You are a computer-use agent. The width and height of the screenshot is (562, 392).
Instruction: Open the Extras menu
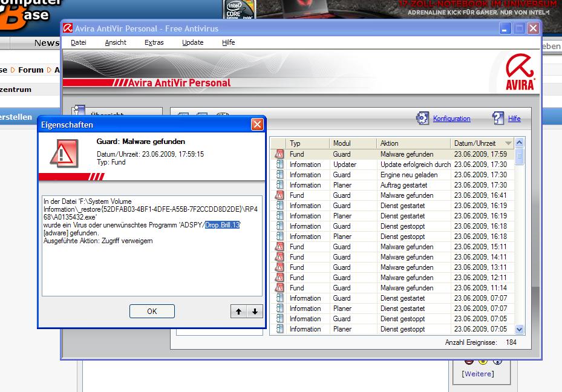(x=154, y=42)
